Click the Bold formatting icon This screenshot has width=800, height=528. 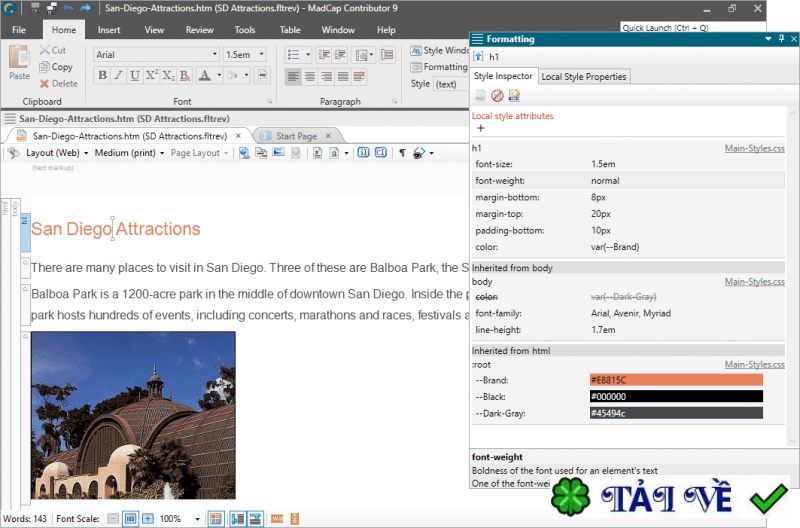coord(102,75)
